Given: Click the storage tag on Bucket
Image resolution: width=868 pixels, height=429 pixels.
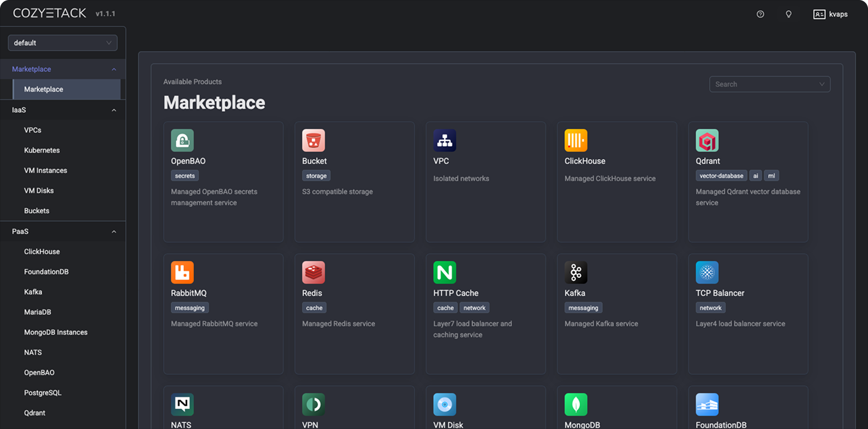Looking at the screenshot, I should [316, 176].
